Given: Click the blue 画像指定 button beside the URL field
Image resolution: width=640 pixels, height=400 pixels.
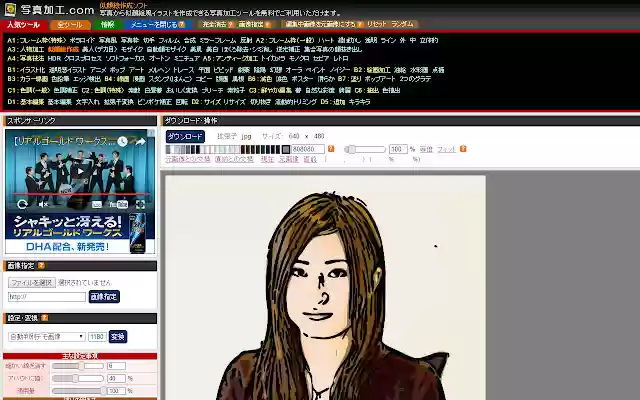Looking at the screenshot, I should click(104, 297).
